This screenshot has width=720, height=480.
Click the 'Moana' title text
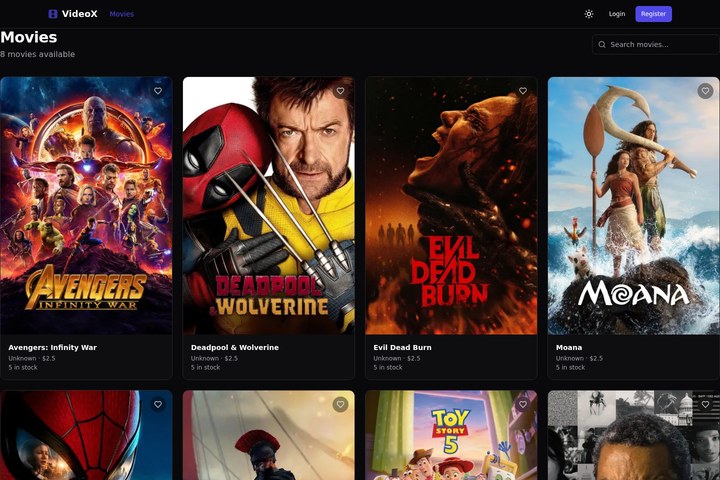569,347
